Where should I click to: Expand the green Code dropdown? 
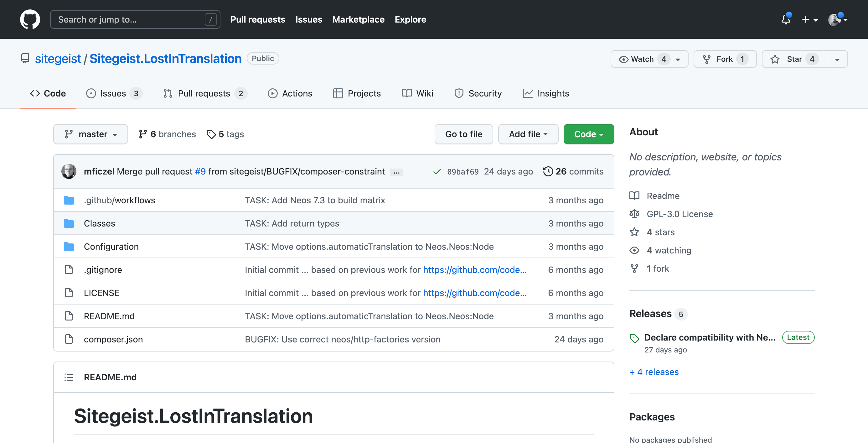point(588,134)
